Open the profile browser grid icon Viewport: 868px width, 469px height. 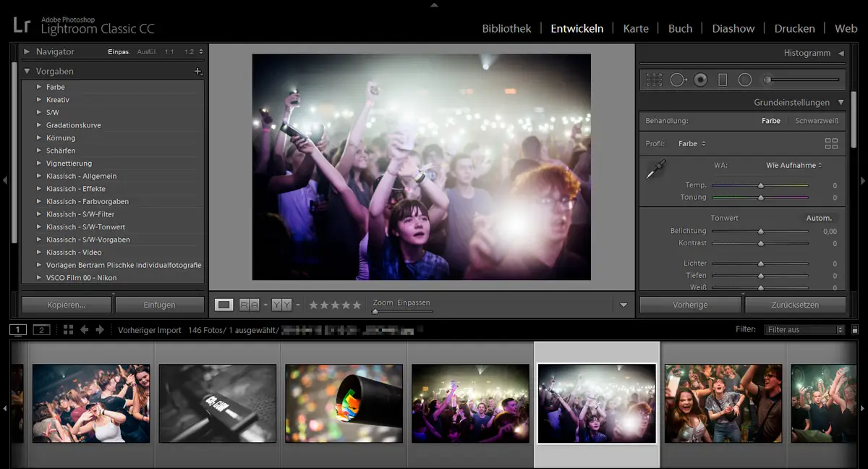point(831,143)
